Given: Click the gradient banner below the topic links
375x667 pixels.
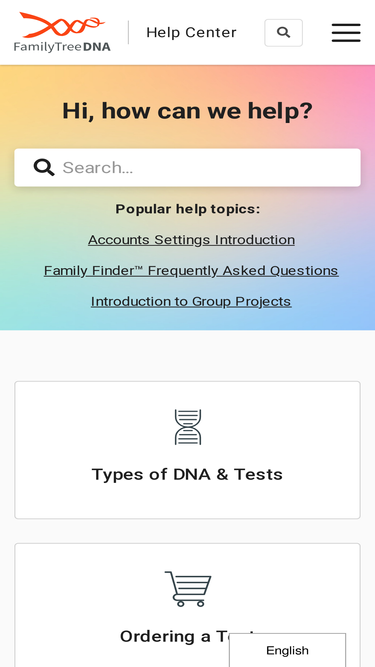Looking at the screenshot, I should (x=188, y=320).
